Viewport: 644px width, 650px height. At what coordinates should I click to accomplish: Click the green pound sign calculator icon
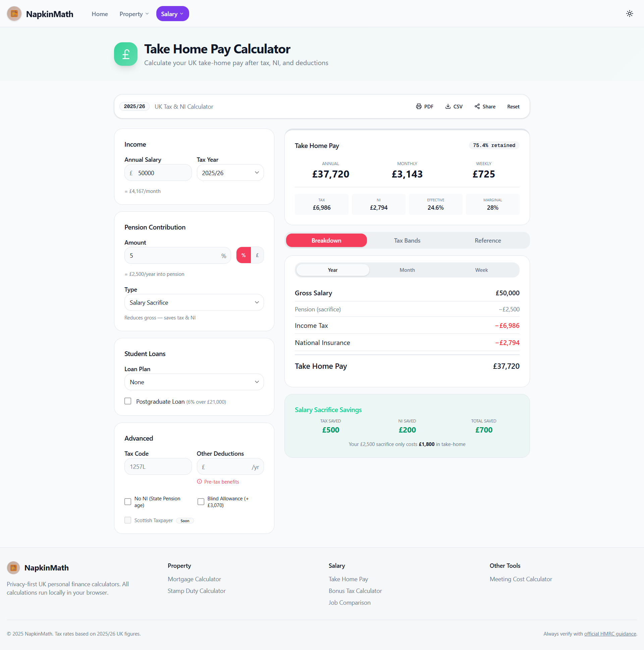point(125,54)
